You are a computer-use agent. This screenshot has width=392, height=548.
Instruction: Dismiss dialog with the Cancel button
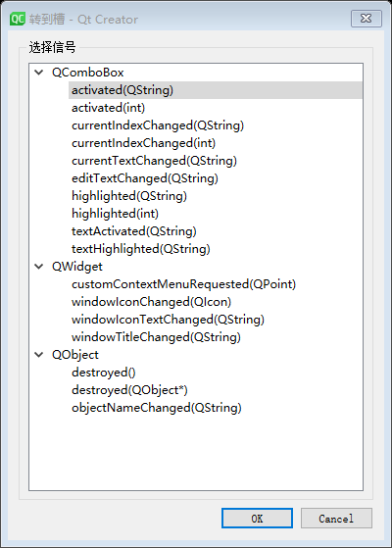(x=336, y=519)
